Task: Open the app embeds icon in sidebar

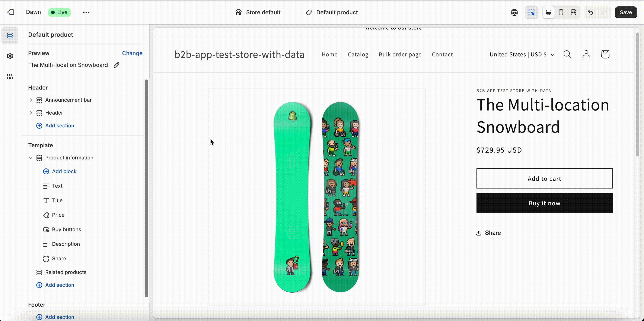Action: click(10, 76)
